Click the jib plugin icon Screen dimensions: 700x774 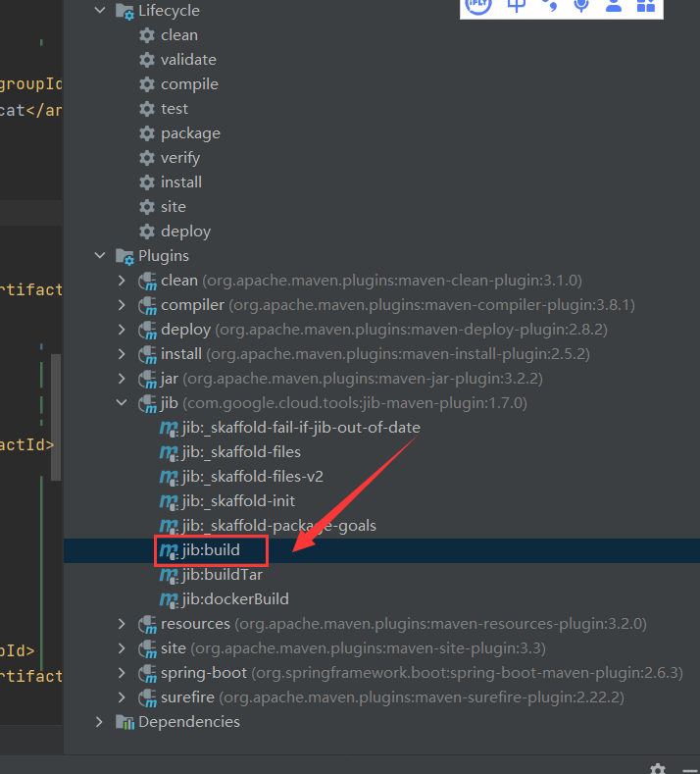click(147, 403)
